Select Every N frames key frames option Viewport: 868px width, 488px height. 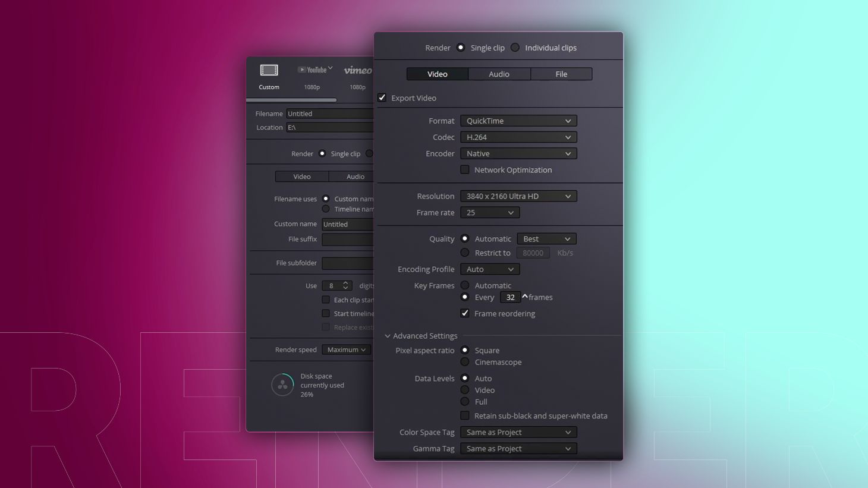[465, 297]
